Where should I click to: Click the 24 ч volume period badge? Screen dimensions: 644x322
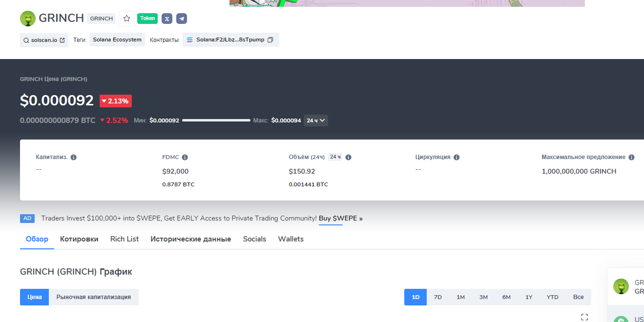(x=335, y=157)
